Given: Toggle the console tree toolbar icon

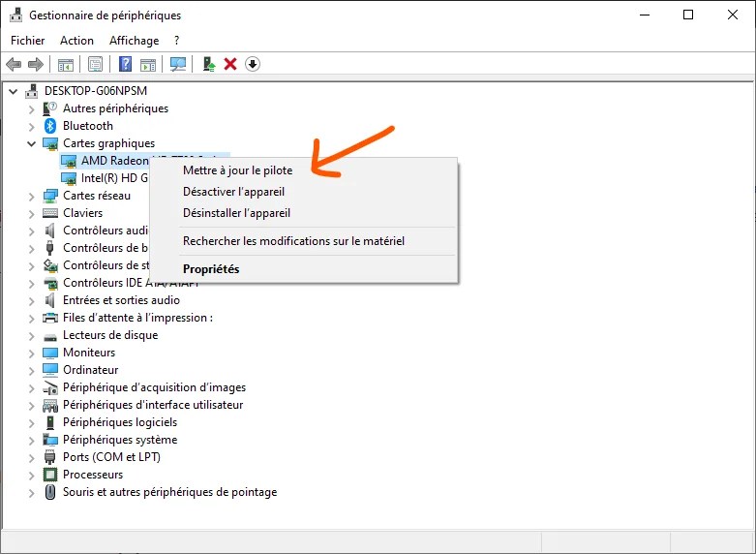Looking at the screenshot, I should 66,64.
